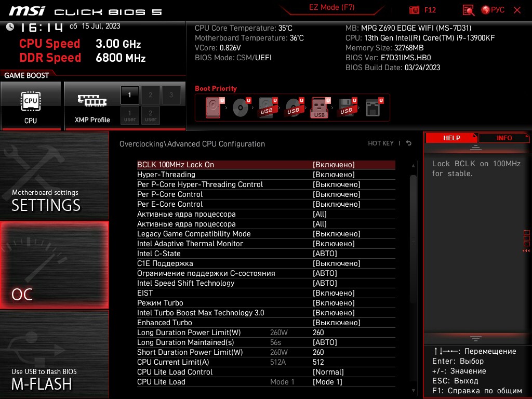Select the network boot device icon

(x=374, y=108)
